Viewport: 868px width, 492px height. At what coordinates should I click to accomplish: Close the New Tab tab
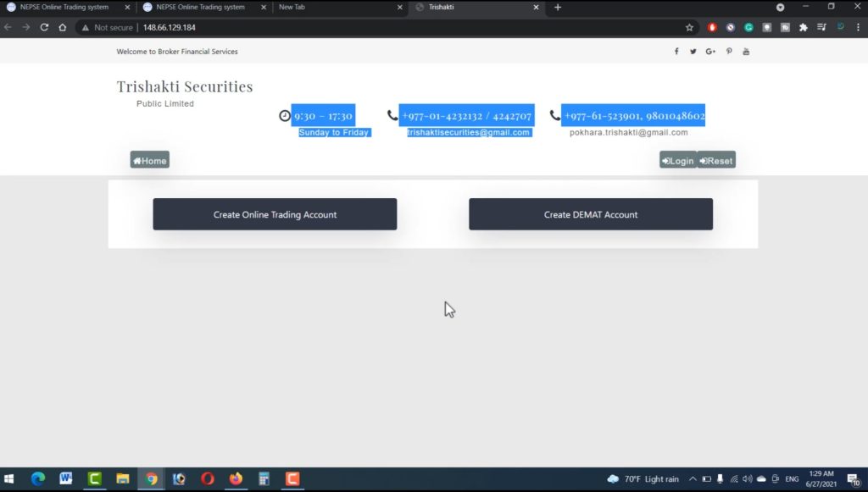[x=400, y=7]
